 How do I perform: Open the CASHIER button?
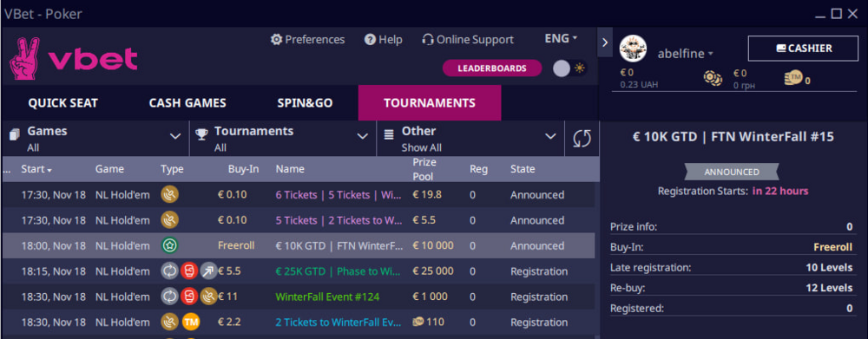pyautogui.click(x=804, y=49)
